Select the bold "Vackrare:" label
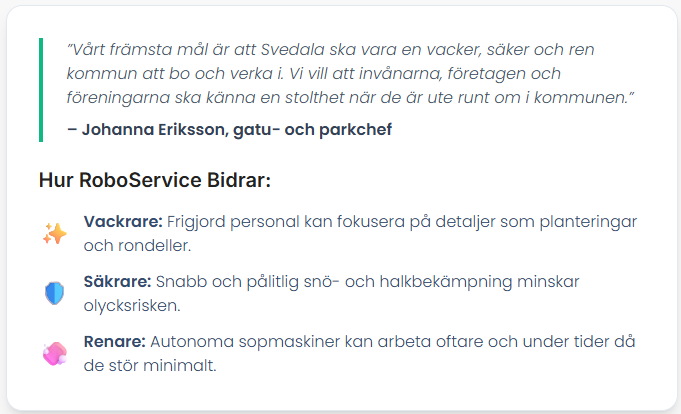Screen dimensions: 681x414 click(123, 222)
